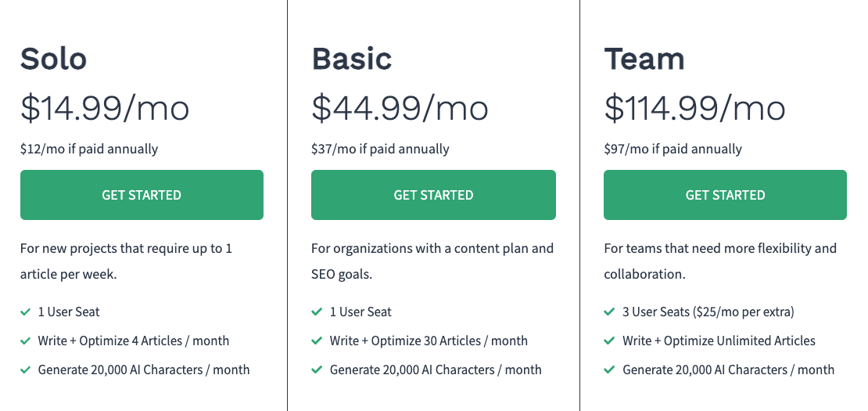
Task: Select the Team plan heading
Action: (644, 58)
